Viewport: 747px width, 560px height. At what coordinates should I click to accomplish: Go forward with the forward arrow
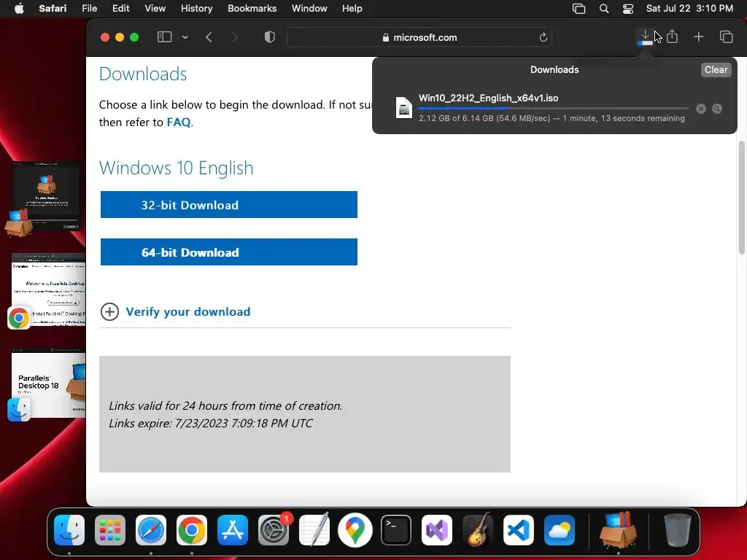[234, 37]
